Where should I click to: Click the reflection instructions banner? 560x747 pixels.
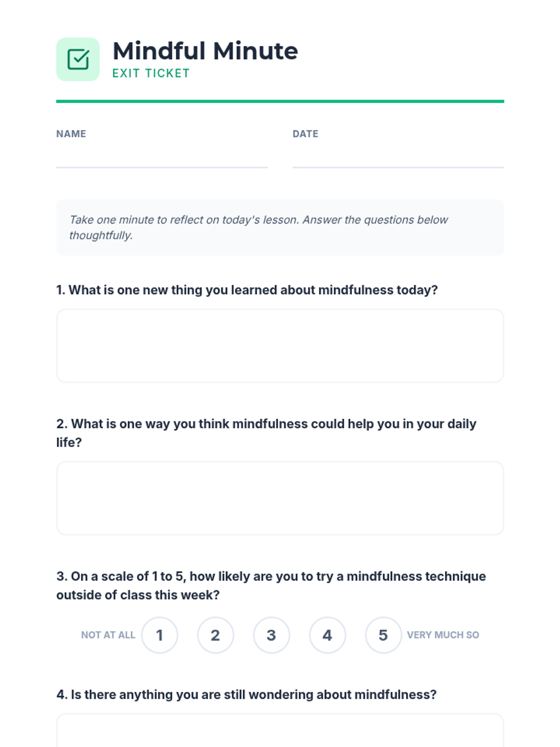click(280, 227)
